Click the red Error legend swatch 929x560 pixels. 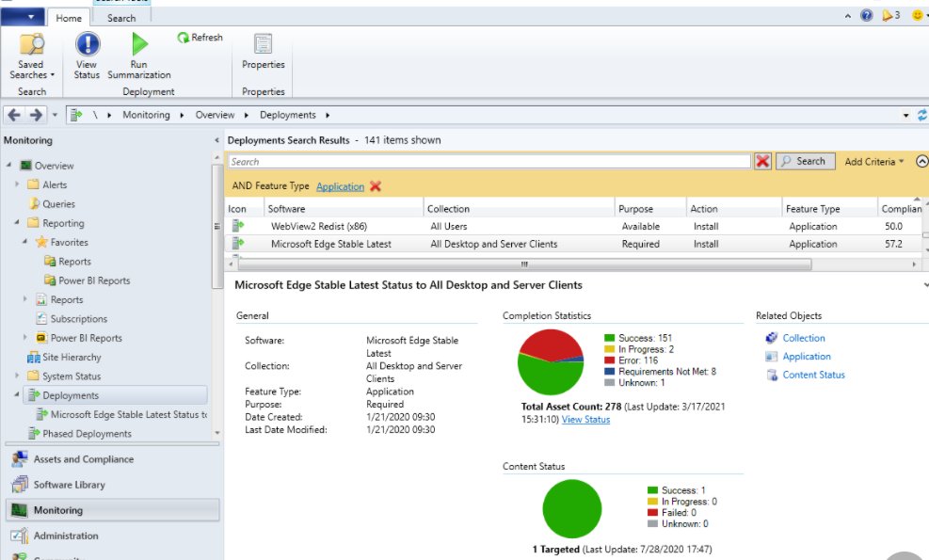[x=609, y=360]
